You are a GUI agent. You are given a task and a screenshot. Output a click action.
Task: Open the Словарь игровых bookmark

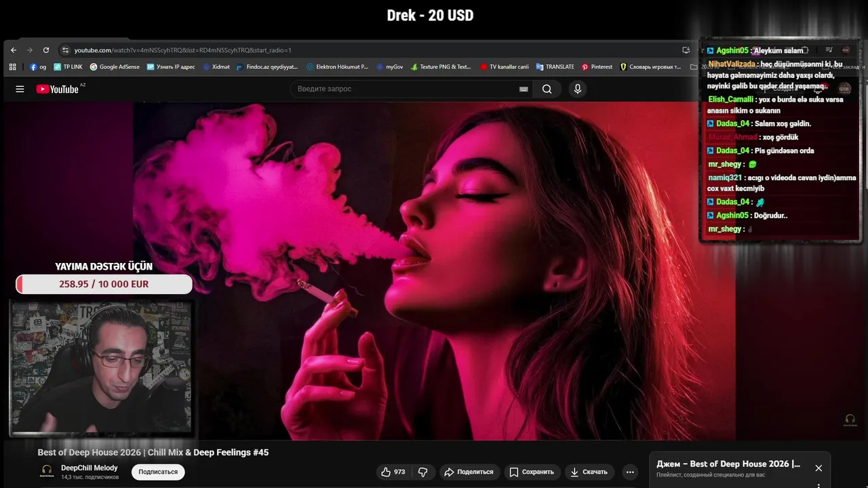(650, 67)
